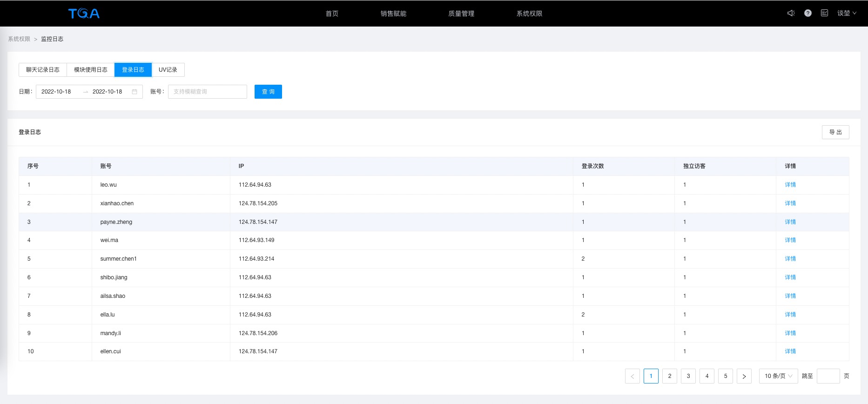
Task: Open 详情 for ellen.cui
Action: point(790,351)
